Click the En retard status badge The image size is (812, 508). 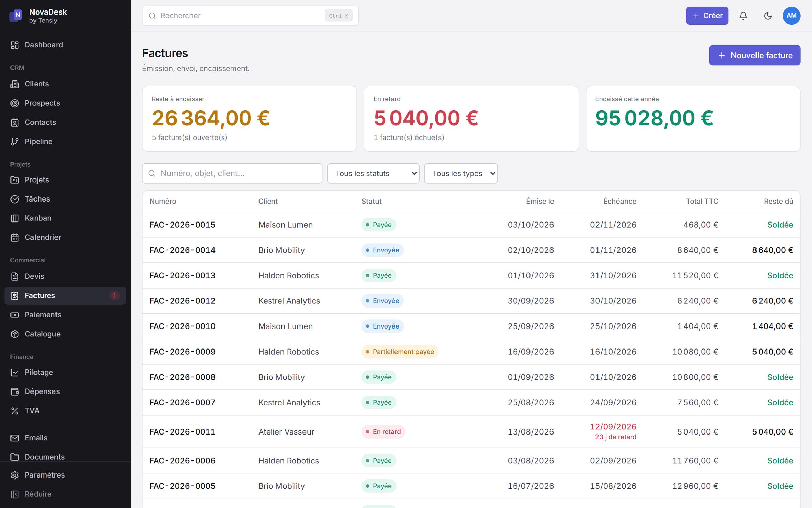coord(383,432)
